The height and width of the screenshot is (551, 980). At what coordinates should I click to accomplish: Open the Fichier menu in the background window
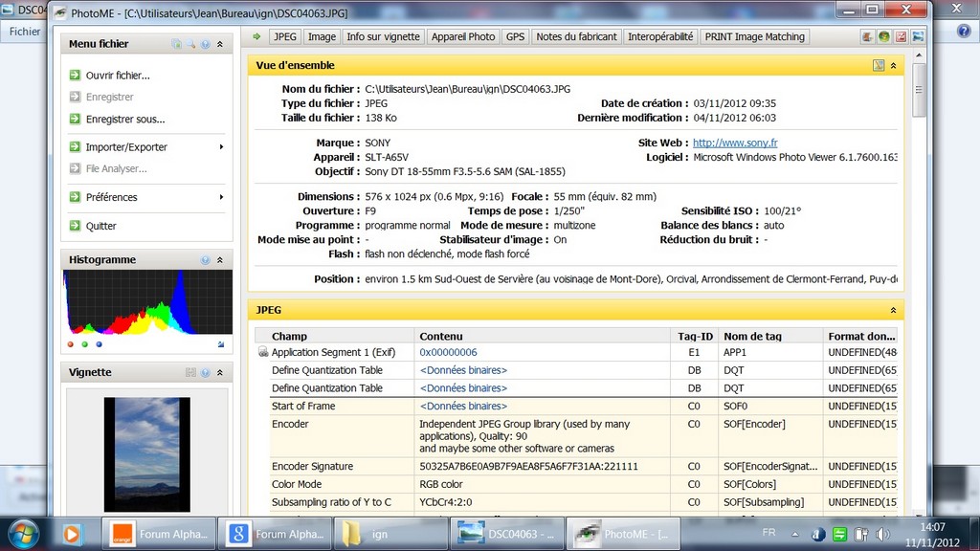pyautogui.click(x=25, y=32)
